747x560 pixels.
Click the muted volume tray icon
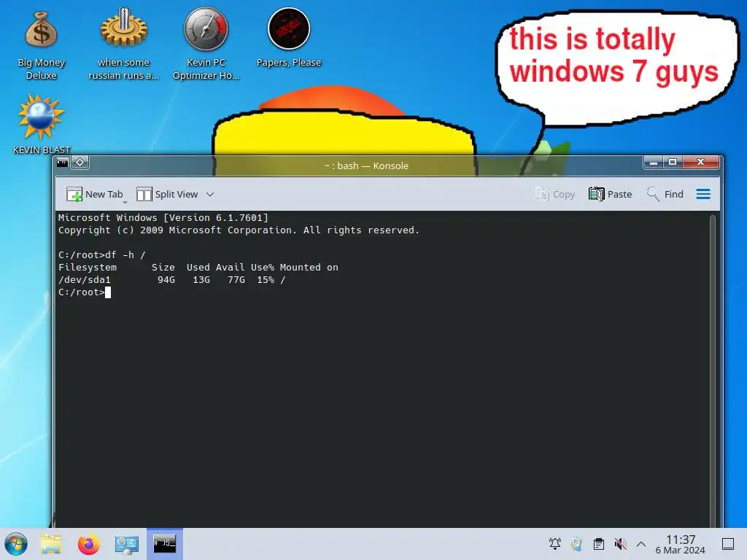(620, 544)
